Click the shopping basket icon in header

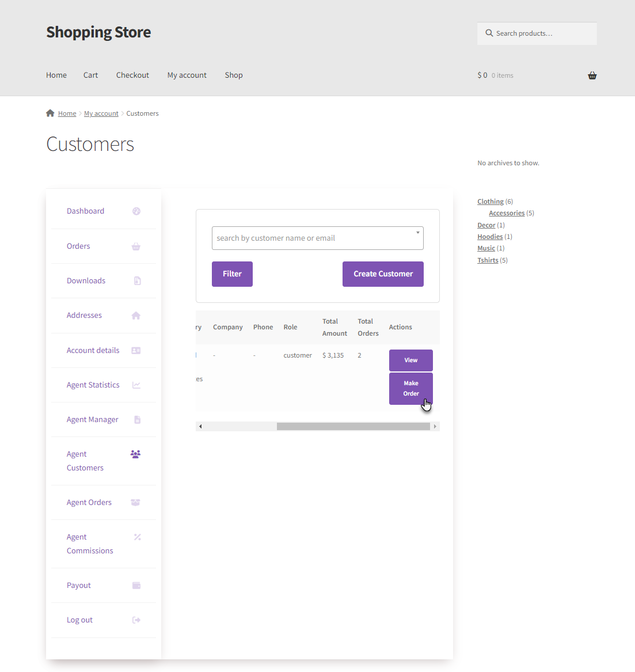click(592, 75)
